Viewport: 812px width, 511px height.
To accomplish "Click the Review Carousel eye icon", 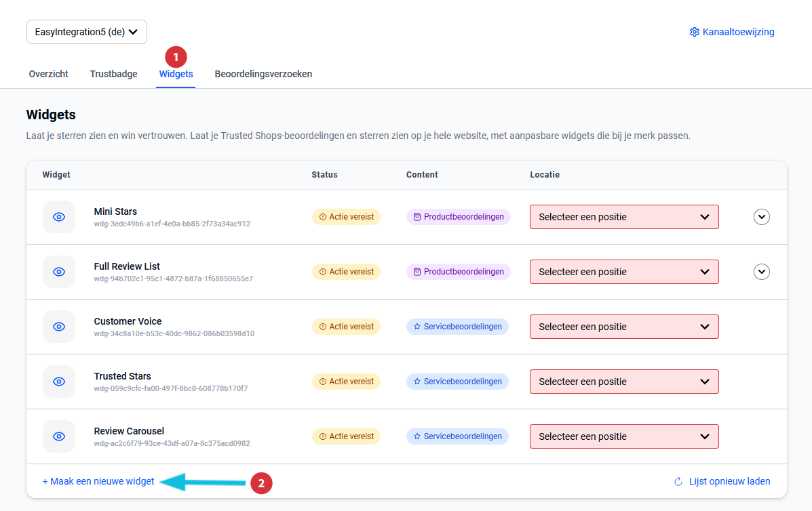I will 59,436.
